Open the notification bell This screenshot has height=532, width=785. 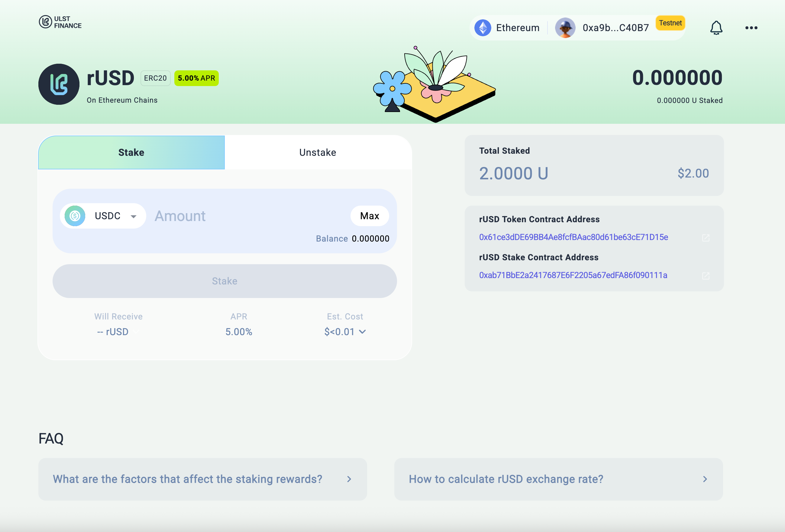(x=716, y=28)
